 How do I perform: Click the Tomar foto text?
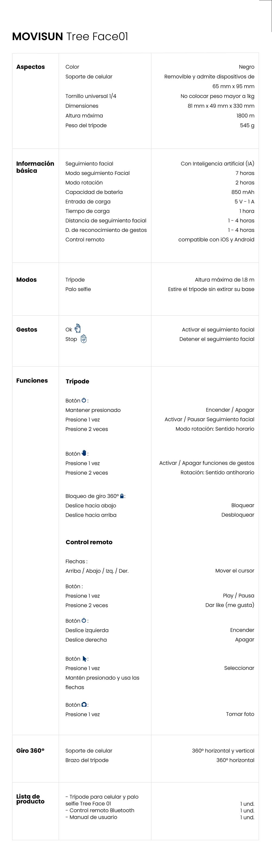240,714
